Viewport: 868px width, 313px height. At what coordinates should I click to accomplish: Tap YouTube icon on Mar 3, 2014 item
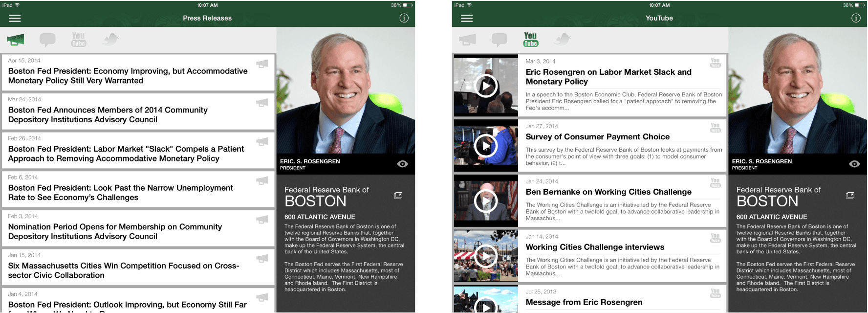(716, 63)
